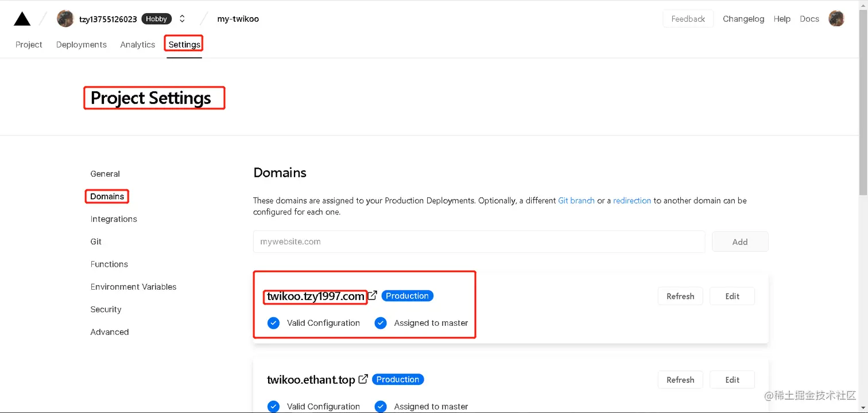Click the Git branch hyperlink
Screen dimensions: 868x413
pyautogui.click(x=576, y=201)
